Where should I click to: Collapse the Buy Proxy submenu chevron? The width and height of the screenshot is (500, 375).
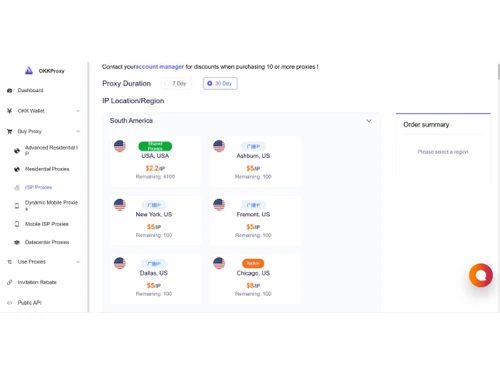78,131
